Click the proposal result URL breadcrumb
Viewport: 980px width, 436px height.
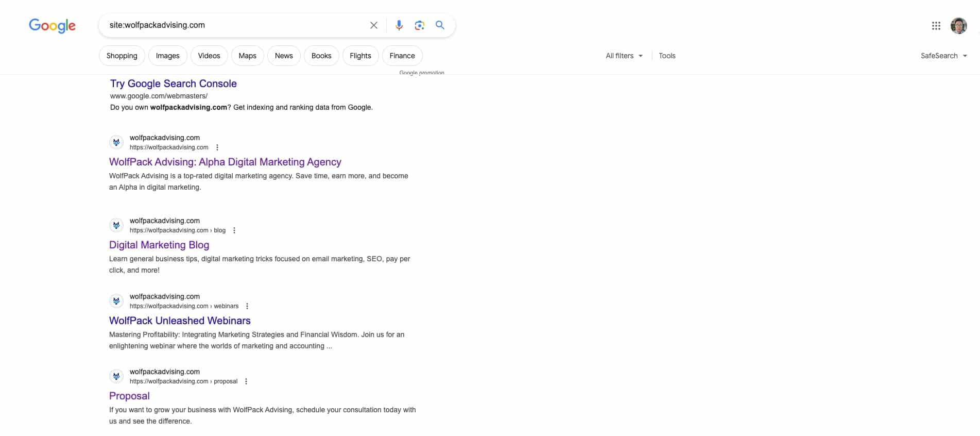coord(184,381)
